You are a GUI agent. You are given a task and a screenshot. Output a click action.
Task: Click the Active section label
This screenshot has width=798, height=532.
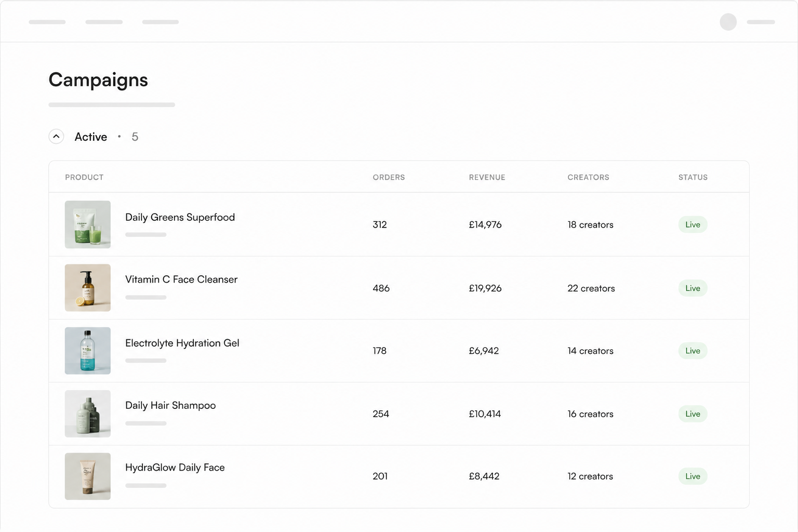91,137
